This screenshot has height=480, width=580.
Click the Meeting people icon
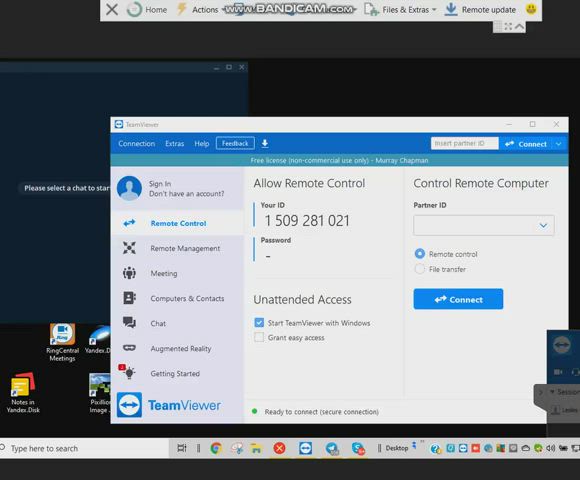[129, 273]
